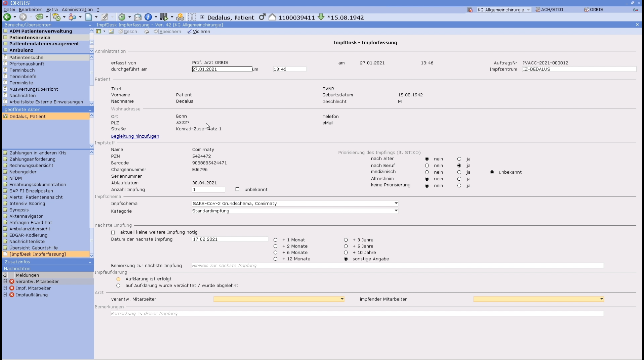Check 'aktuell keine weitere Impfung nötig'

[x=113, y=232]
